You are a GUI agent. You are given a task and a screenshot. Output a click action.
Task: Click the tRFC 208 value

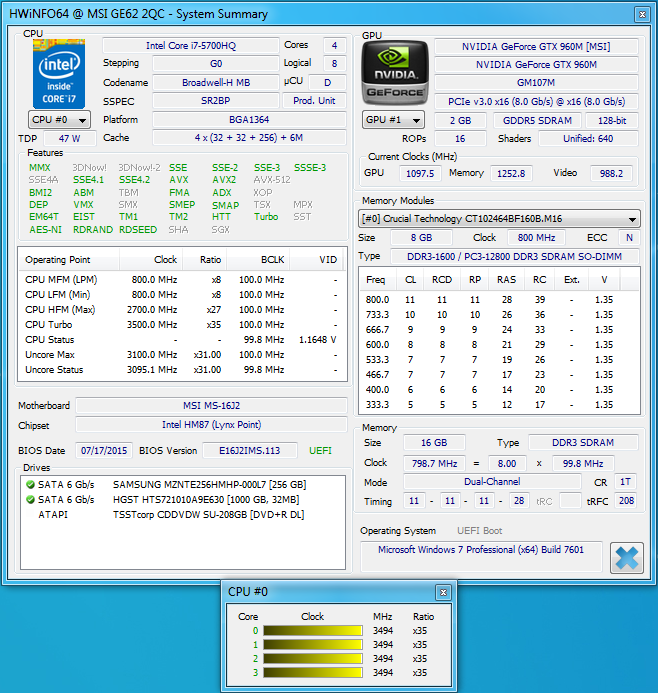pos(626,501)
